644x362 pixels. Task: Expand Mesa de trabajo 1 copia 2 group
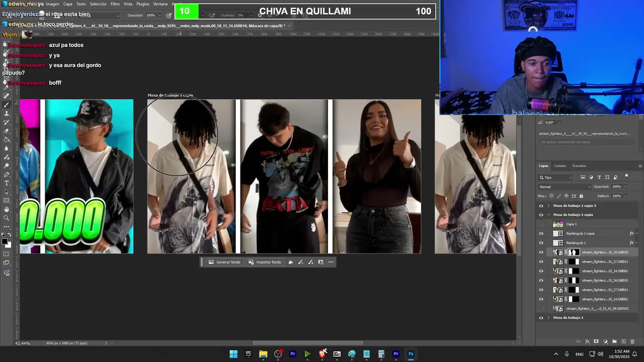click(x=548, y=206)
